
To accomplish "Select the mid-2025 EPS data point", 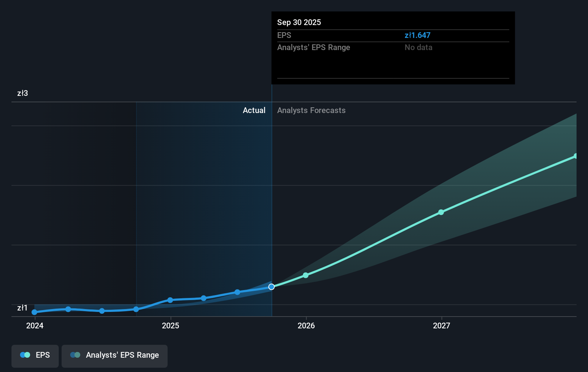I will [x=203, y=298].
